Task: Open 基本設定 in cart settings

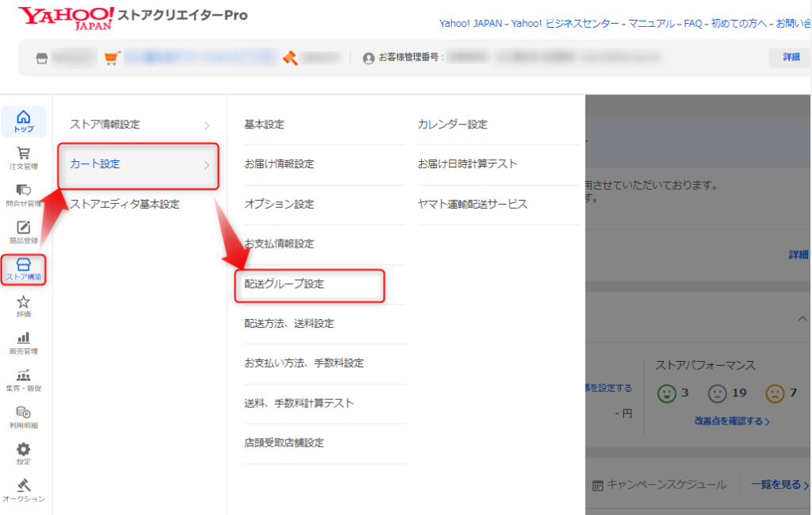Action: click(264, 125)
